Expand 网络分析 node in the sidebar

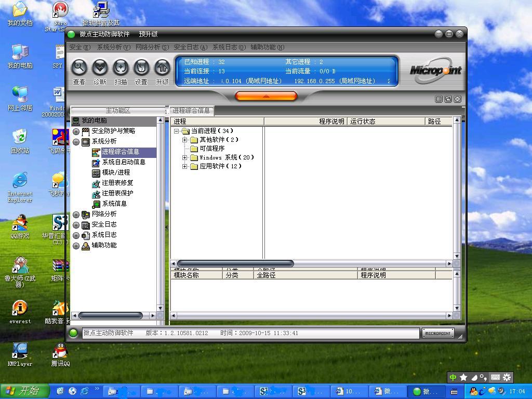[76, 215]
